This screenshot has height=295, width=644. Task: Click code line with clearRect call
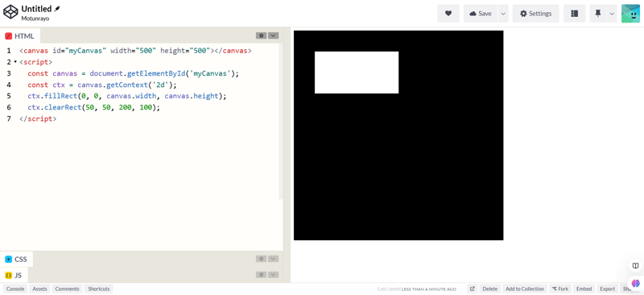pos(93,107)
